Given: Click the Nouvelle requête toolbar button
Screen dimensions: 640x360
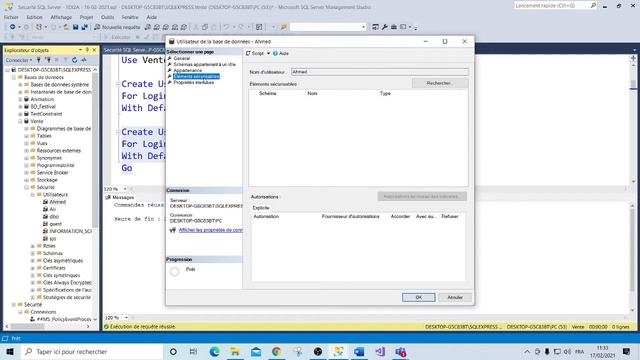Looking at the screenshot, I should [x=117, y=27].
